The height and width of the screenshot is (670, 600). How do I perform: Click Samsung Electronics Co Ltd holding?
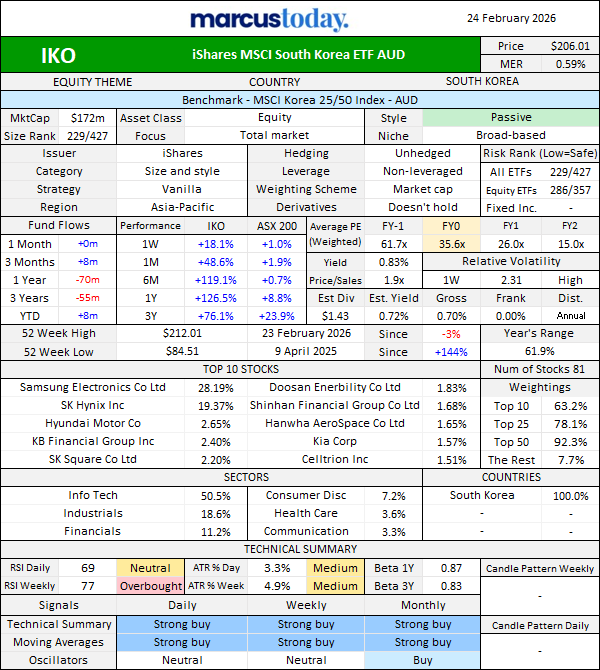[x=92, y=387]
